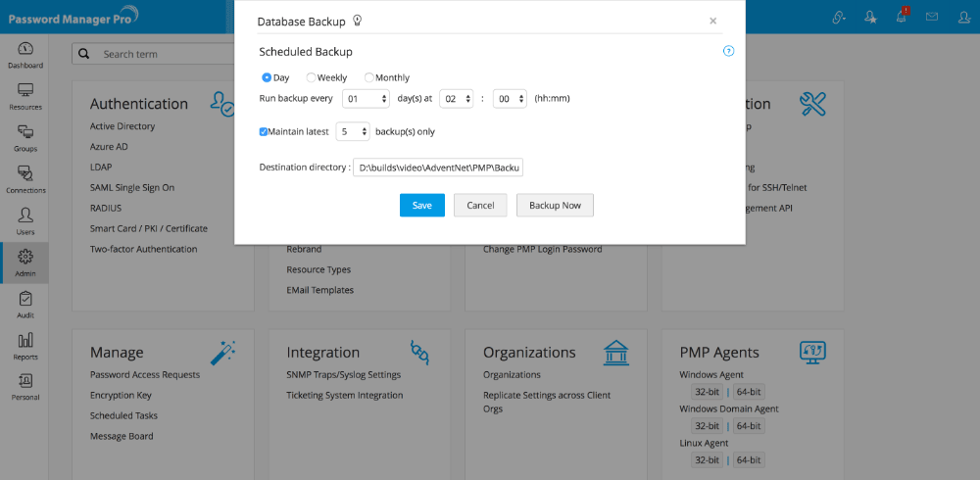Select the Weekly schedule option

pos(312,77)
